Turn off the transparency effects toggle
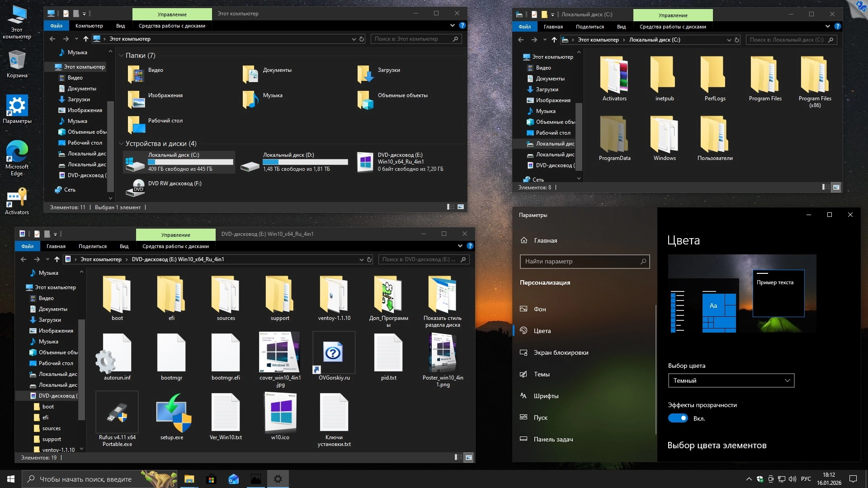The width and height of the screenshot is (868, 488). (678, 418)
